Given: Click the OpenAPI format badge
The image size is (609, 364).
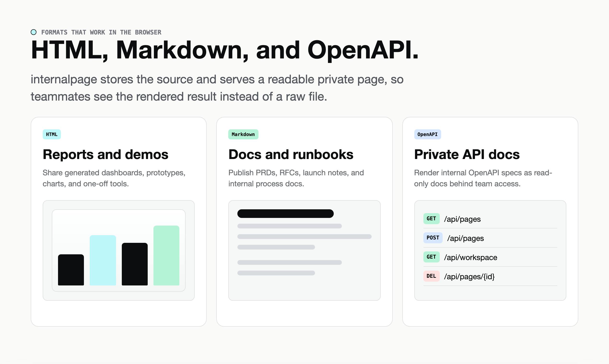Looking at the screenshot, I should 427,134.
